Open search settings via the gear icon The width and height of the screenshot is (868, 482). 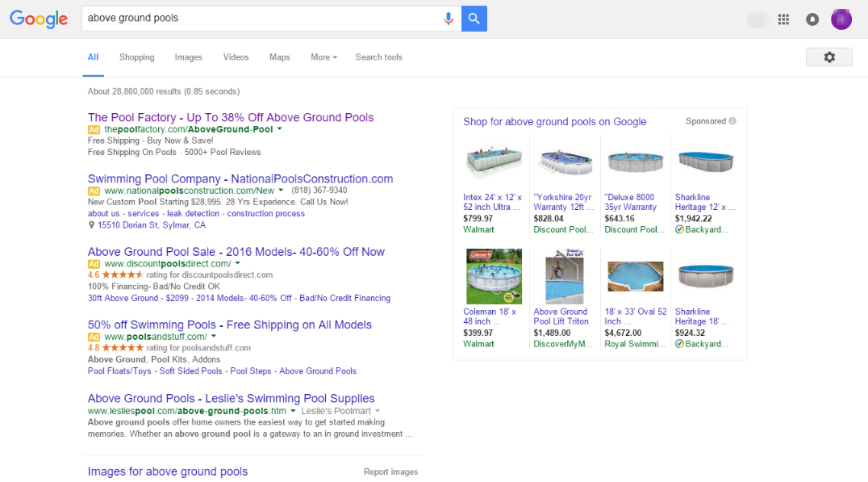click(x=829, y=57)
